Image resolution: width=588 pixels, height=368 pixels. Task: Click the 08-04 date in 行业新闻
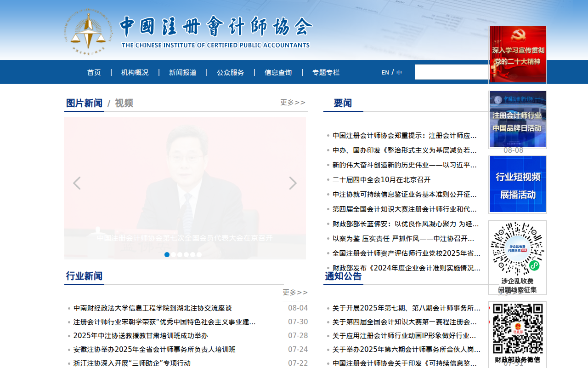[298, 308]
